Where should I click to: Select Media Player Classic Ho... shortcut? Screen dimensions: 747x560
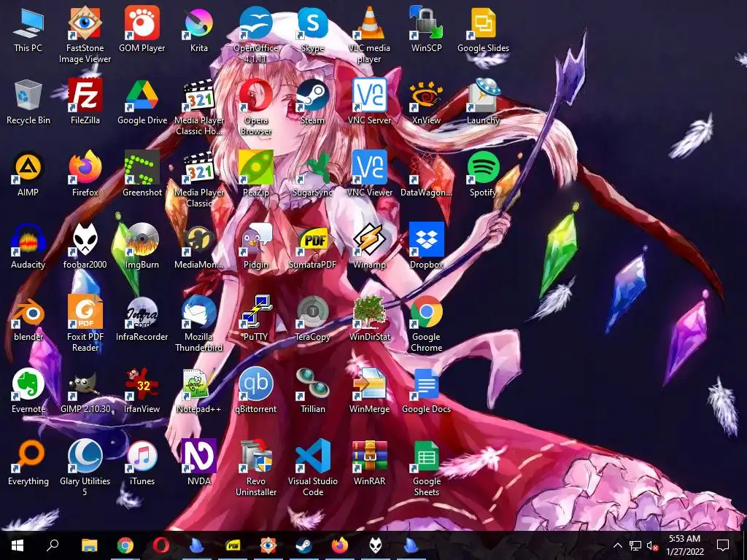pos(198,108)
